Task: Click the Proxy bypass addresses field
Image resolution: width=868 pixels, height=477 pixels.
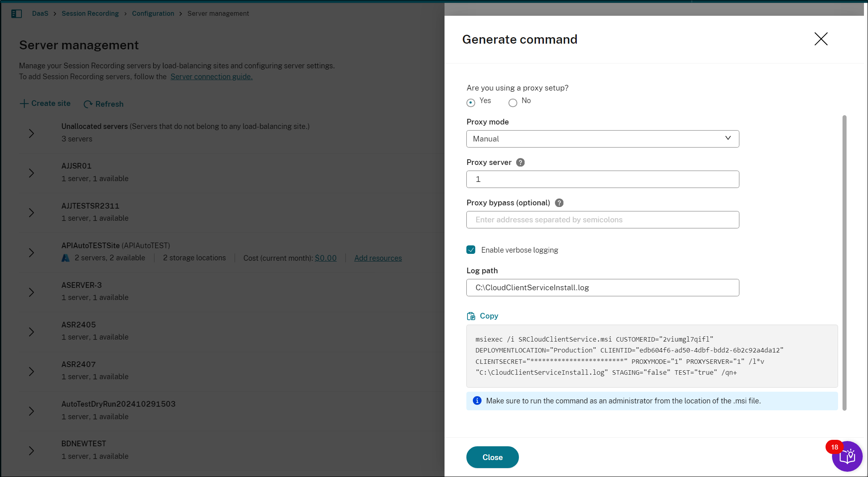Action: [602, 220]
